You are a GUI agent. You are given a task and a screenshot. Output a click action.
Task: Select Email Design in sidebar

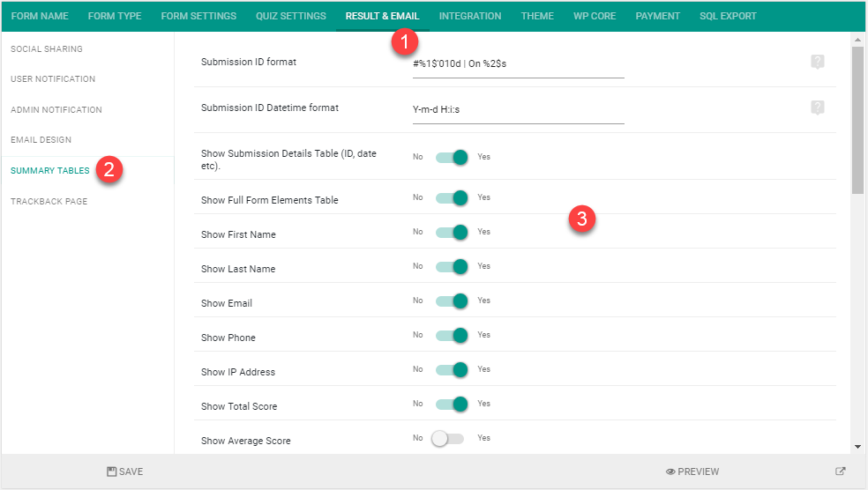(41, 140)
